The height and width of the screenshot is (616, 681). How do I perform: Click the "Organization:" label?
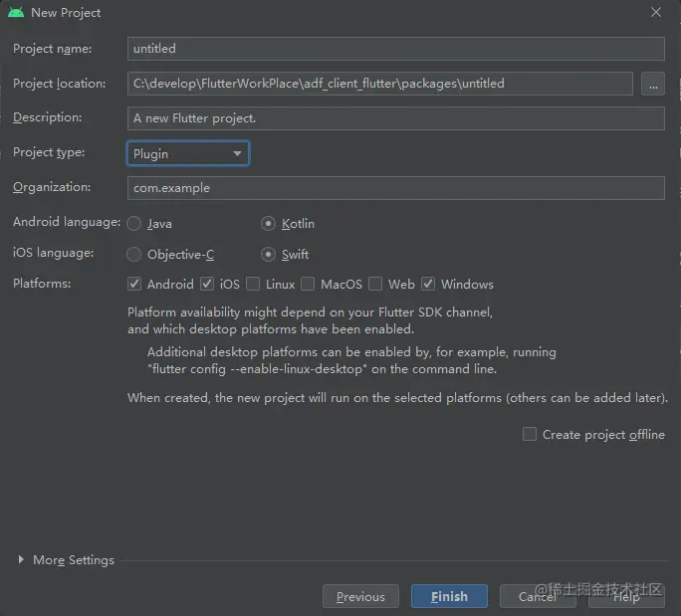(x=52, y=187)
